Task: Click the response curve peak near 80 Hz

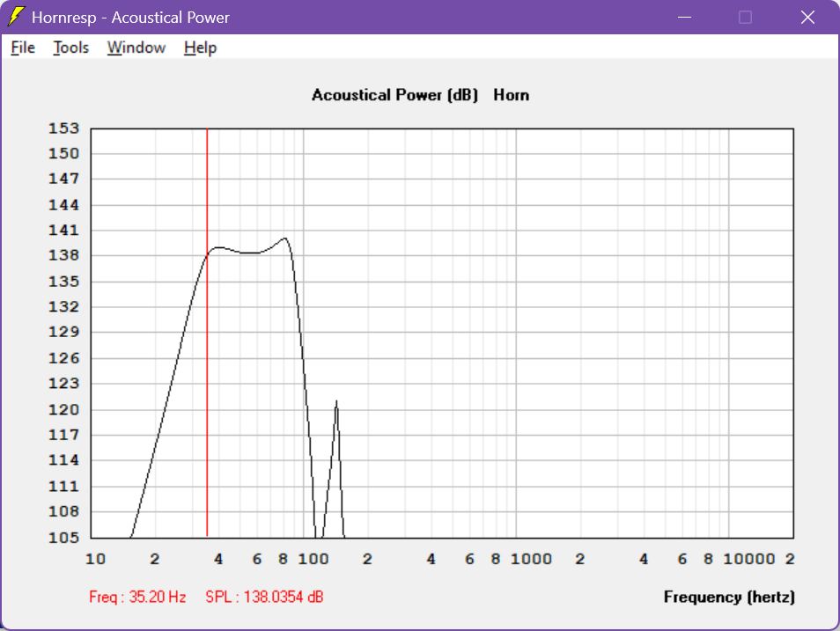Action: 285,238
